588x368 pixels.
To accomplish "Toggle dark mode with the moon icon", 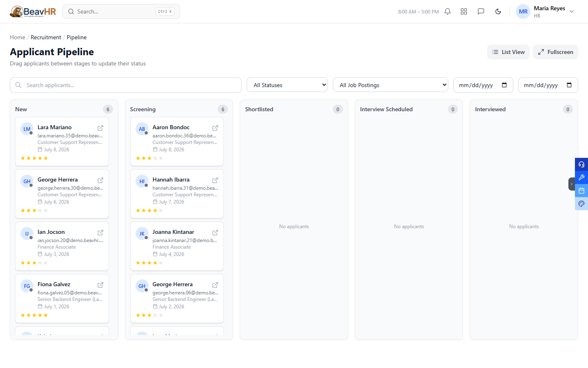I will [x=498, y=11].
